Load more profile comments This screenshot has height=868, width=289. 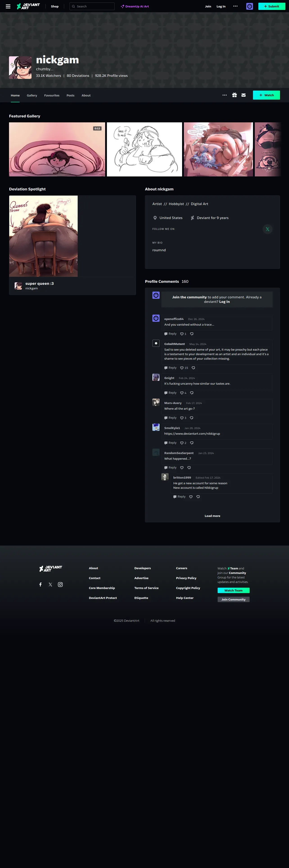[x=212, y=516]
